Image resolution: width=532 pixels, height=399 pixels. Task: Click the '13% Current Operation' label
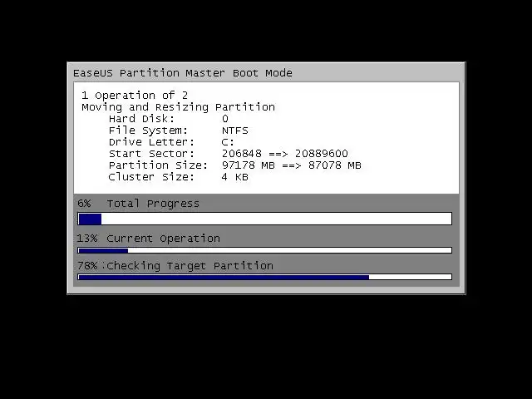point(148,239)
